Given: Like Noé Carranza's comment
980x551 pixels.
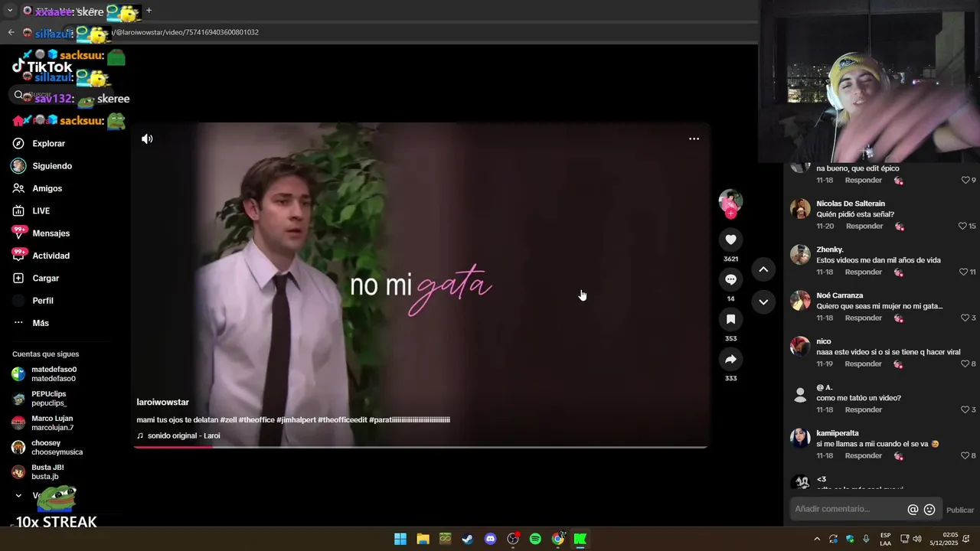Looking at the screenshot, I should (965, 318).
